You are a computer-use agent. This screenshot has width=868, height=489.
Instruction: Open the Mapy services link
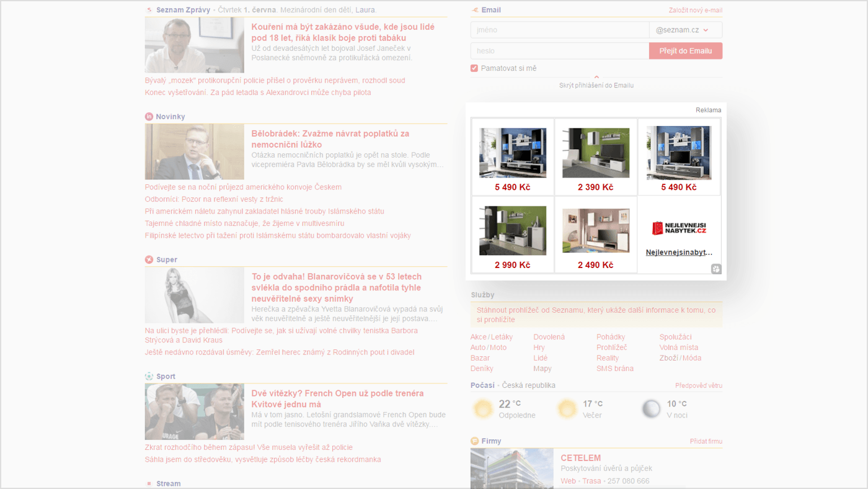click(542, 369)
